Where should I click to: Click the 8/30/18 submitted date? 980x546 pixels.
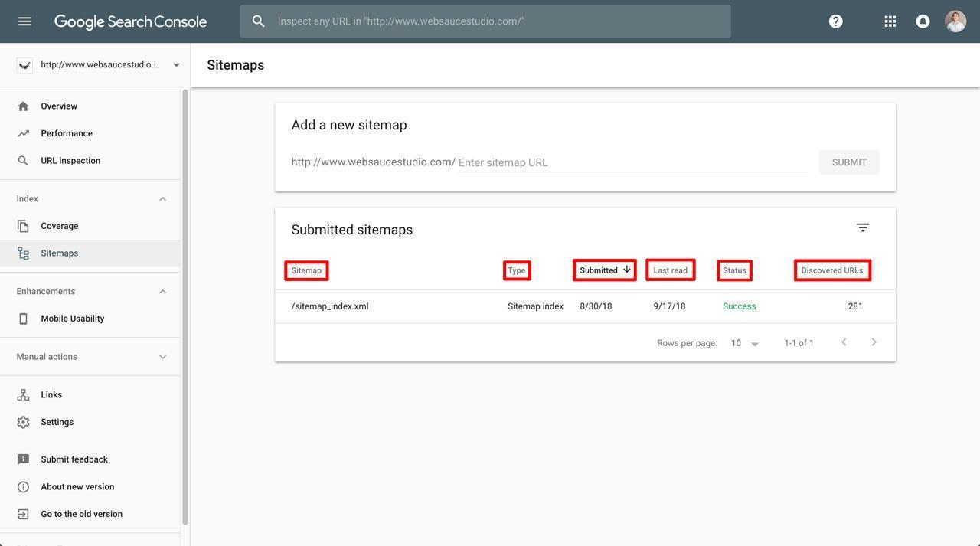tap(596, 306)
